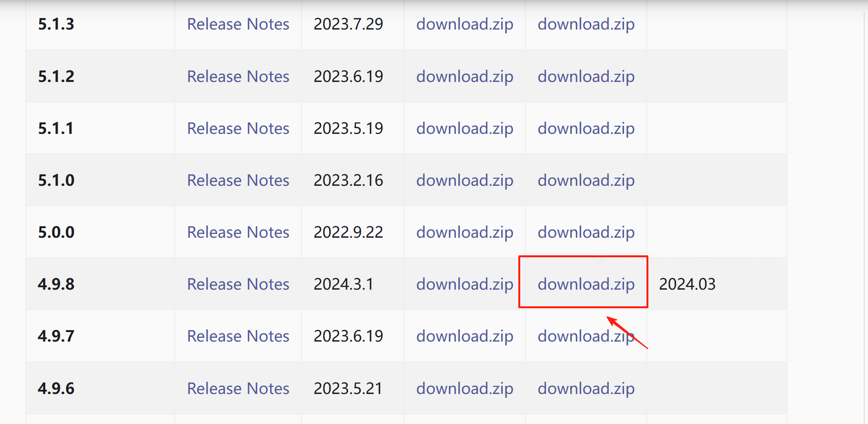Open Release Notes for version 5.0.0
This screenshot has height=424, width=868.
click(238, 232)
